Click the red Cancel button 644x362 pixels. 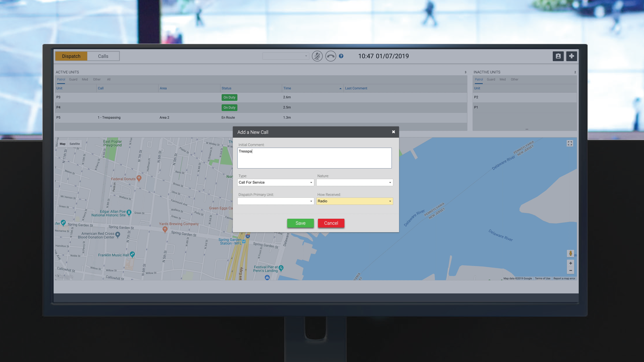331,223
